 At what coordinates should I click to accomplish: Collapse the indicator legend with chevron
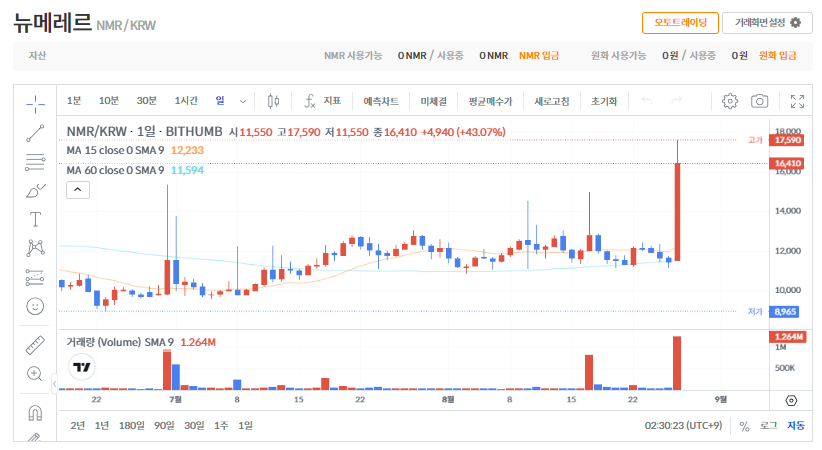[78, 190]
